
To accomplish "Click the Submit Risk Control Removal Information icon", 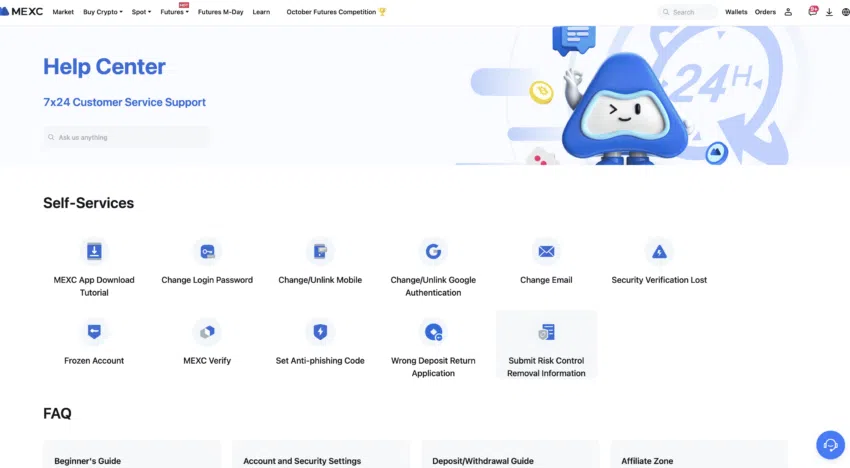I will (546, 331).
